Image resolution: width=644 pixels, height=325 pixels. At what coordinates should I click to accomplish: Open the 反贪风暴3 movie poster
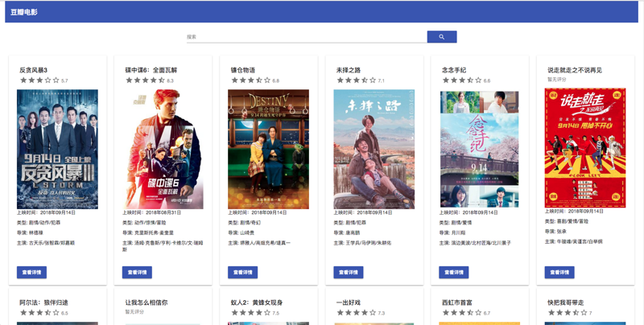(x=57, y=150)
